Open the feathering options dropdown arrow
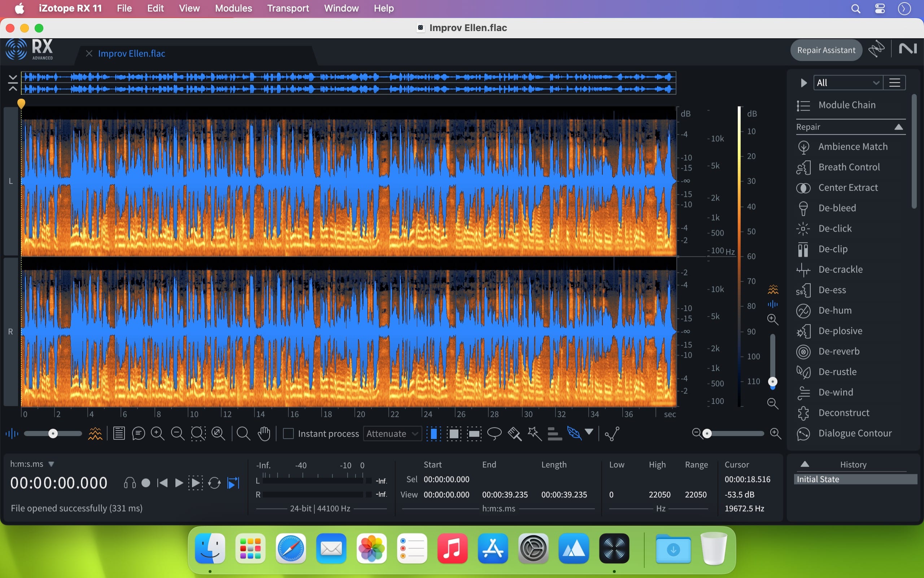The height and width of the screenshot is (578, 924). [589, 432]
